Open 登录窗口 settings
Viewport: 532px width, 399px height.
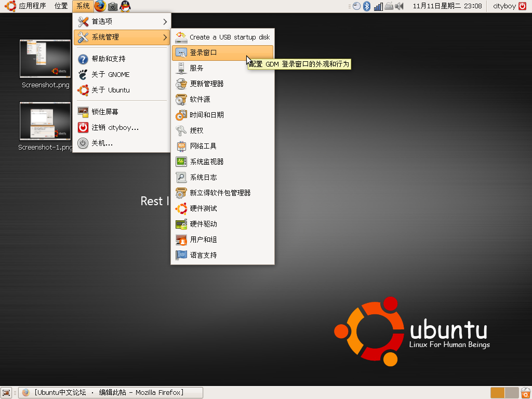223,52
